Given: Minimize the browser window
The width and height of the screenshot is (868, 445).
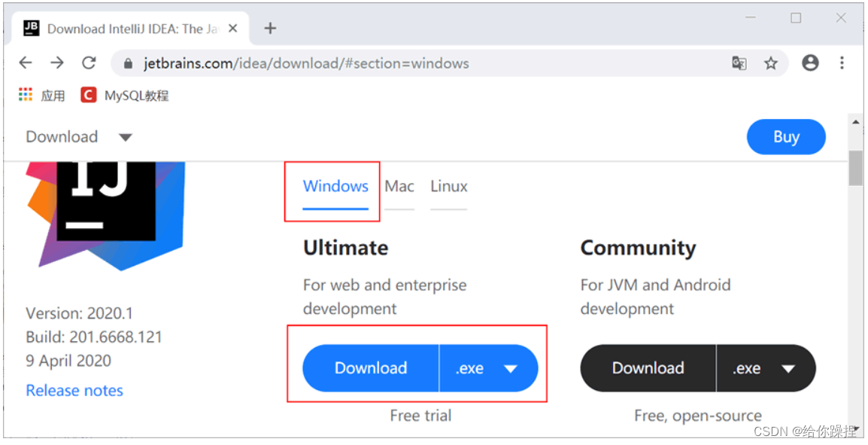Looking at the screenshot, I should 751,18.
